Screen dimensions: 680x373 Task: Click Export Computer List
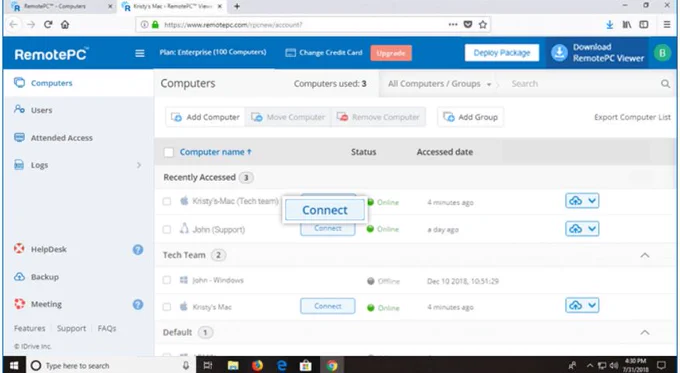(632, 117)
